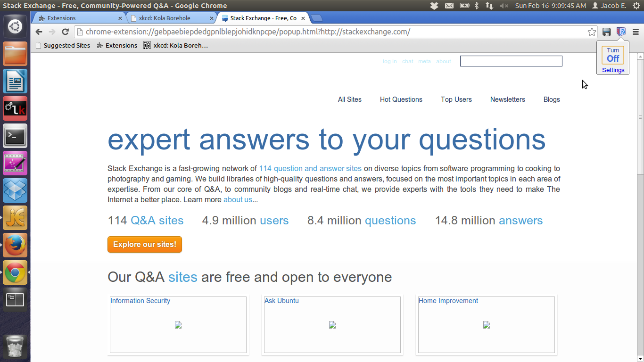Switch to the Extensions tab

click(78, 18)
